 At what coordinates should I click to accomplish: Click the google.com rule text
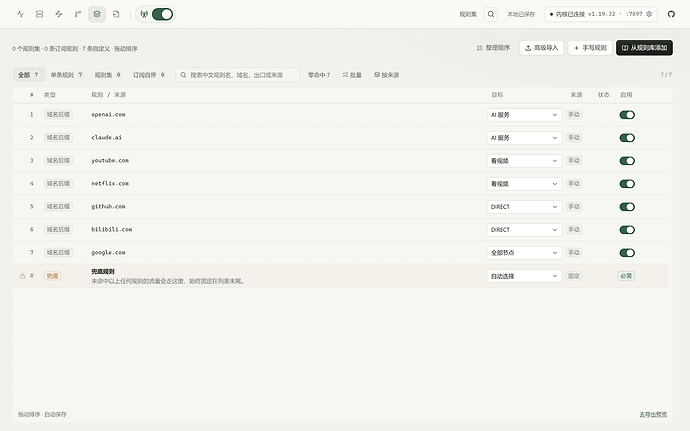pyautogui.click(x=108, y=252)
